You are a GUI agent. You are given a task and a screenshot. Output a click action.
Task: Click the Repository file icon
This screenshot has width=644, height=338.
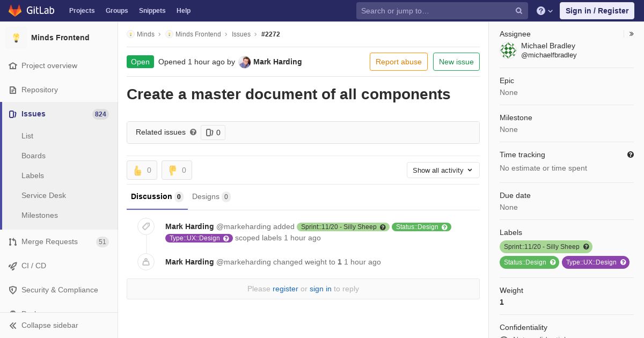(x=13, y=90)
